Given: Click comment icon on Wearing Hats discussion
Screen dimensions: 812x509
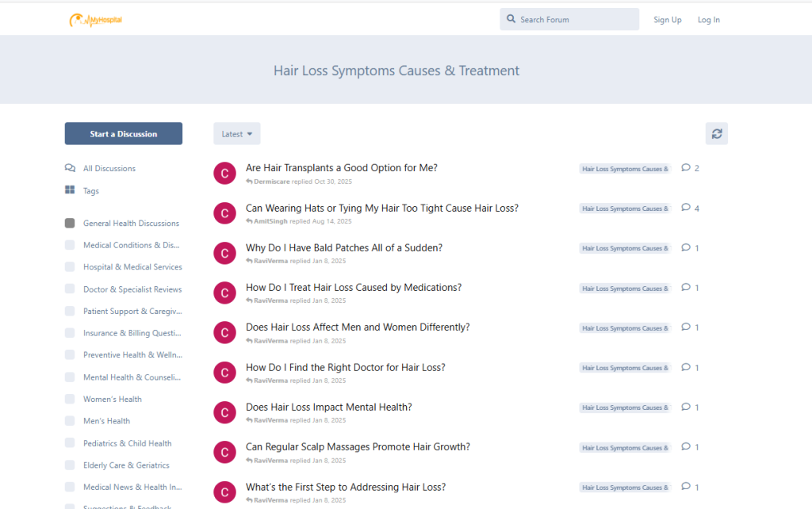Looking at the screenshot, I should coord(686,208).
